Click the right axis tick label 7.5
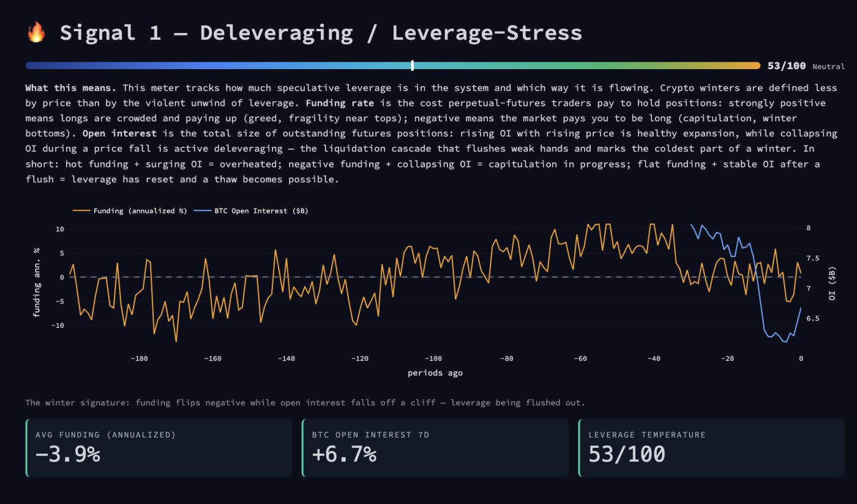Viewport: 857px width, 504px height. (x=812, y=258)
